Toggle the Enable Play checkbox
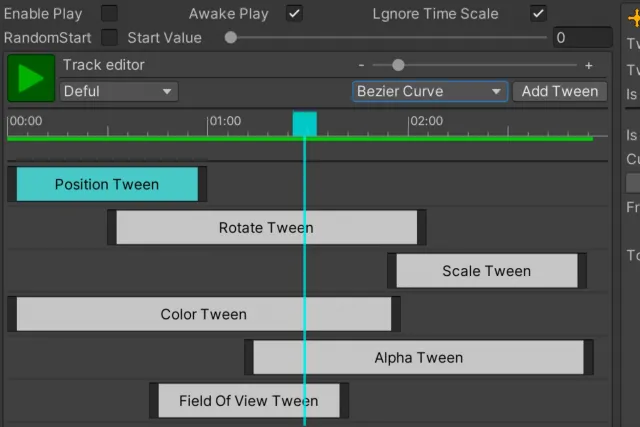 point(109,13)
